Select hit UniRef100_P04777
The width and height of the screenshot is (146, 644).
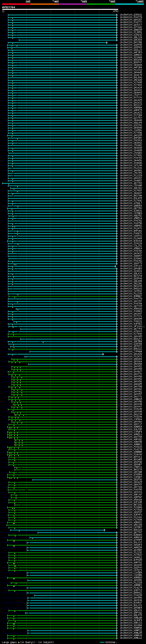coord(131,22)
